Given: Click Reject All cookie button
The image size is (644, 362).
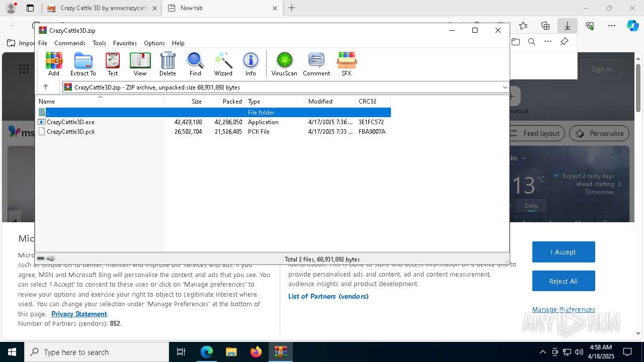Looking at the screenshot, I should tap(563, 281).
